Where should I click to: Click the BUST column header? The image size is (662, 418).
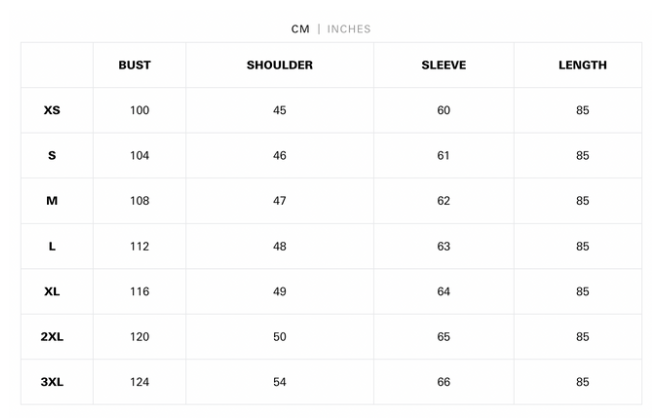(x=135, y=65)
